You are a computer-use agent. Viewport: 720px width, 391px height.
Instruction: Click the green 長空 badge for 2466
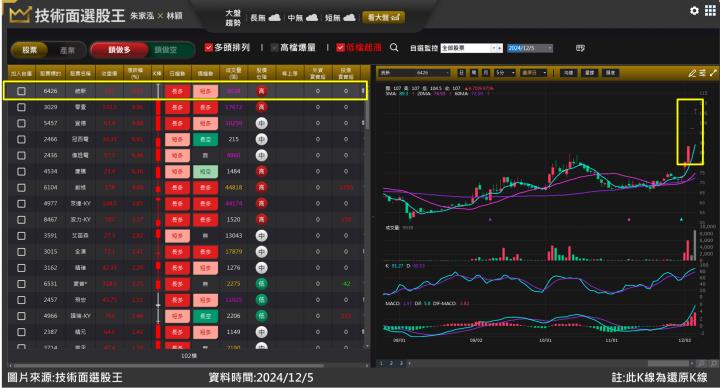pyautogui.click(x=205, y=139)
